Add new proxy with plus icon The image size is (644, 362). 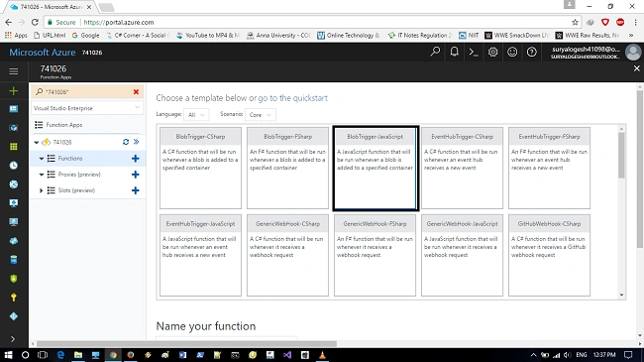click(135, 175)
